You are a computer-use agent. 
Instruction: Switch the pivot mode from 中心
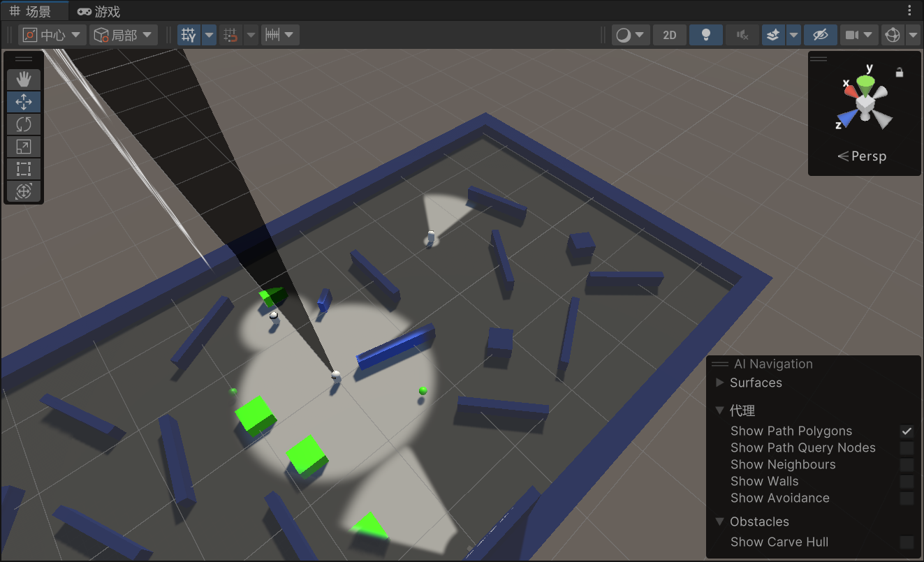[51, 34]
